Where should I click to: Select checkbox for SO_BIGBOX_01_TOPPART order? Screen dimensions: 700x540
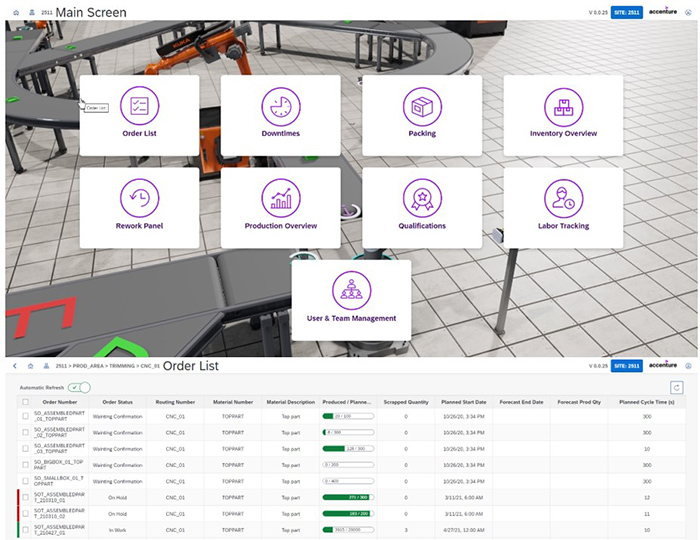(25, 465)
